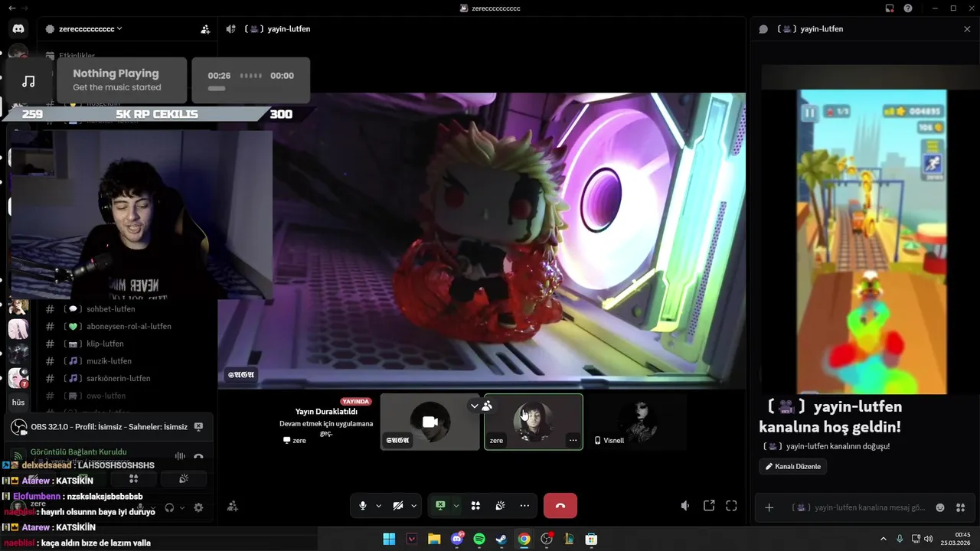Image resolution: width=980 pixels, height=551 pixels.
Task: Click the invite people icon beside server name
Action: 205,29
